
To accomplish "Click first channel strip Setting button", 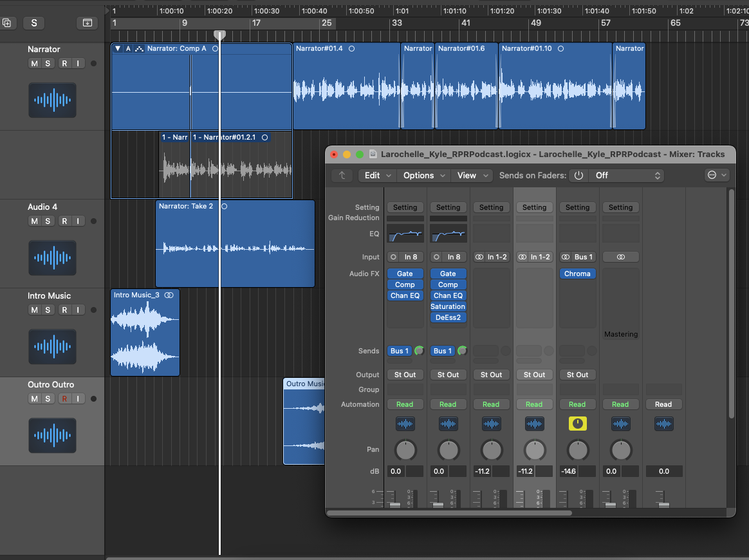I will pyautogui.click(x=405, y=207).
